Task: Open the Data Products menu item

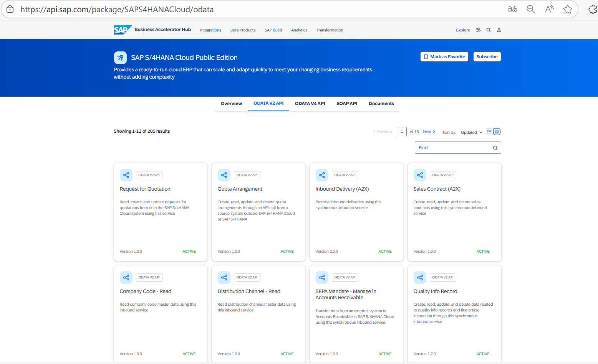Action: tap(242, 30)
